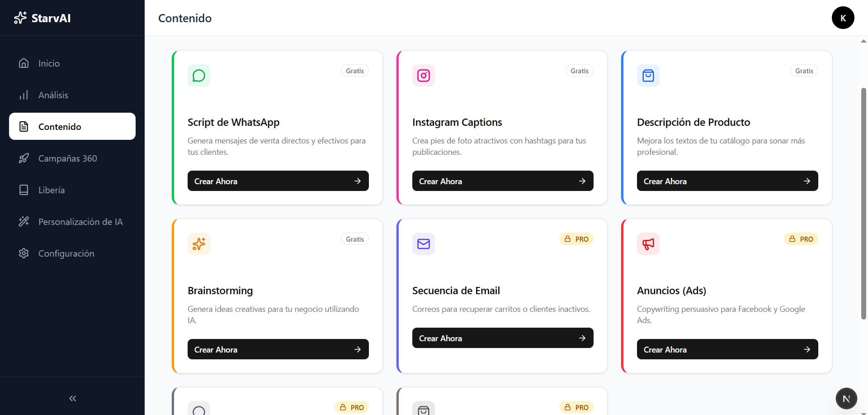Click the email envelope icon
This screenshot has width=868, height=415.
coord(423,244)
